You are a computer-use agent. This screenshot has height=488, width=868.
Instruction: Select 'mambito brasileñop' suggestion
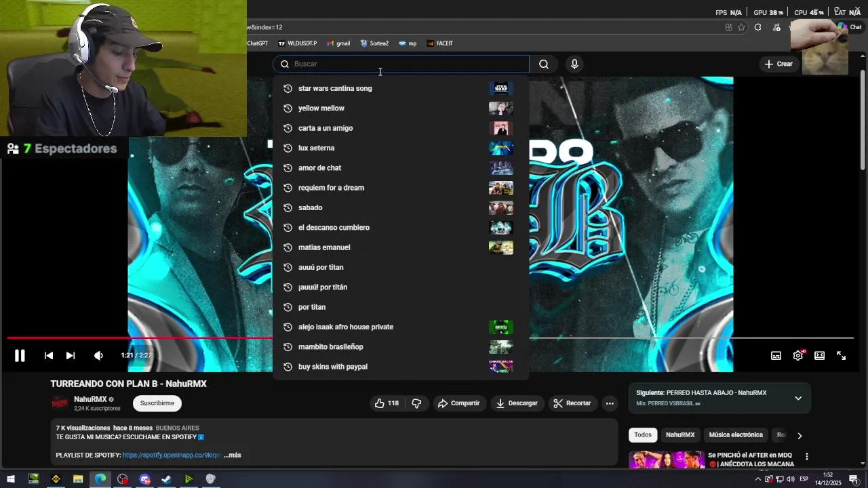pos(401,347)
